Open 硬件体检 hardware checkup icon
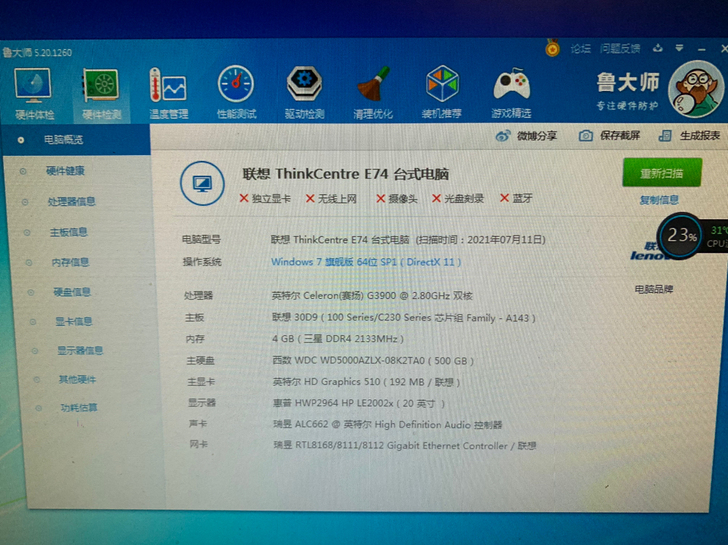This screenshot has height=545, width=728. click(x=33, y=93)
